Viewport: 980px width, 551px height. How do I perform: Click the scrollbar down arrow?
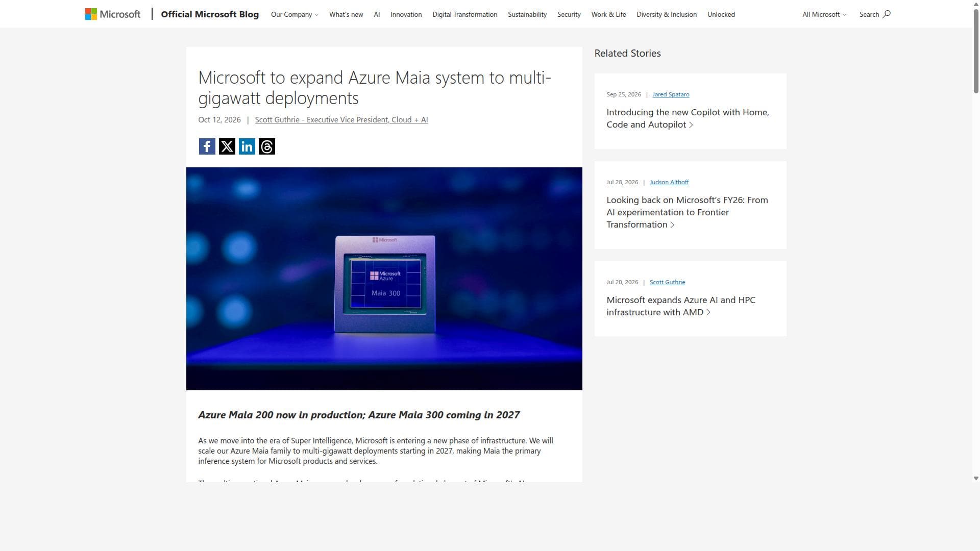click(x=976, y=479)
